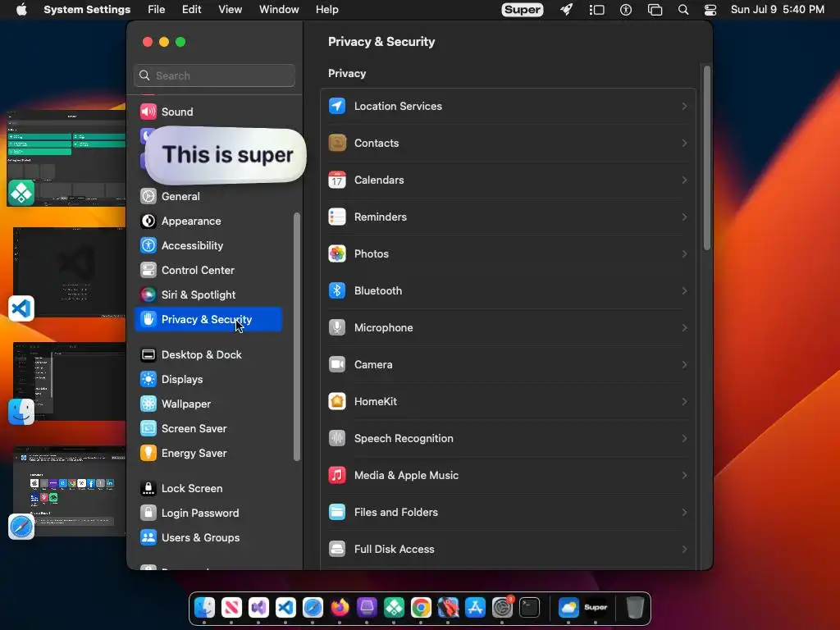The width and height of the screenshot is (840, 630).
Task: Expand Microphone row chevron
Action: click(x=684, y=328)
